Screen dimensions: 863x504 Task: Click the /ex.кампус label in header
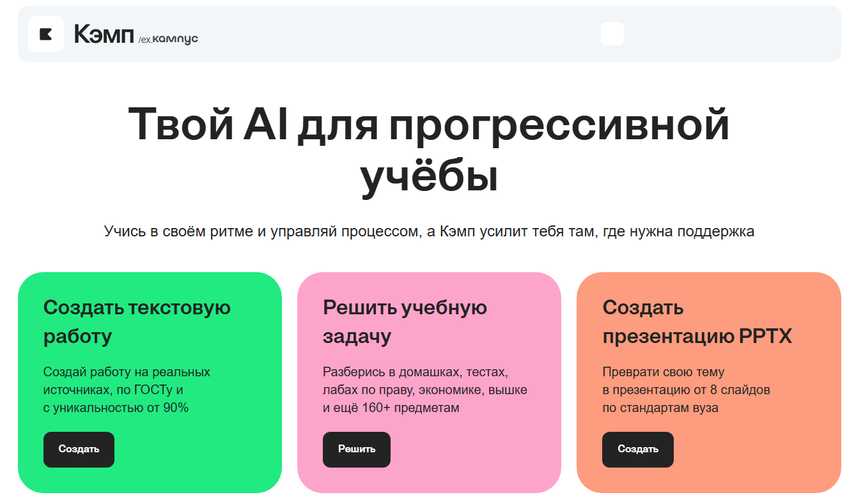(x=168, y=39)
